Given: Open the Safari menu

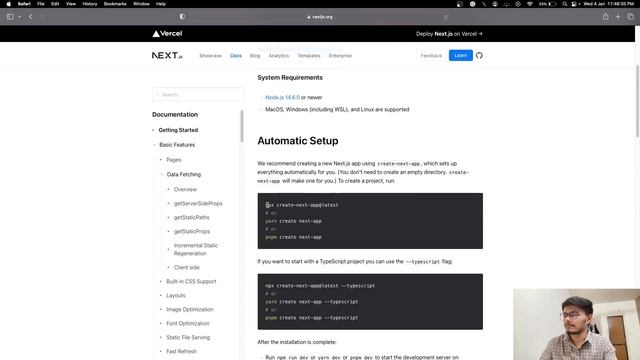Looking at the screenshot, I should pyautogui.click(x=24, y=4).
